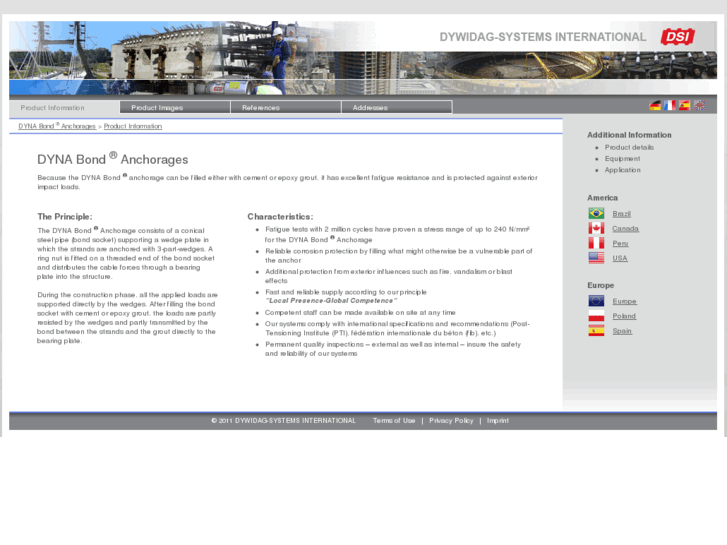Follow the DYNA Bond Anchorages breadcrumb link
Image resolution: width=727 pixels, height=545 pixels.
(x=57, y=126)
